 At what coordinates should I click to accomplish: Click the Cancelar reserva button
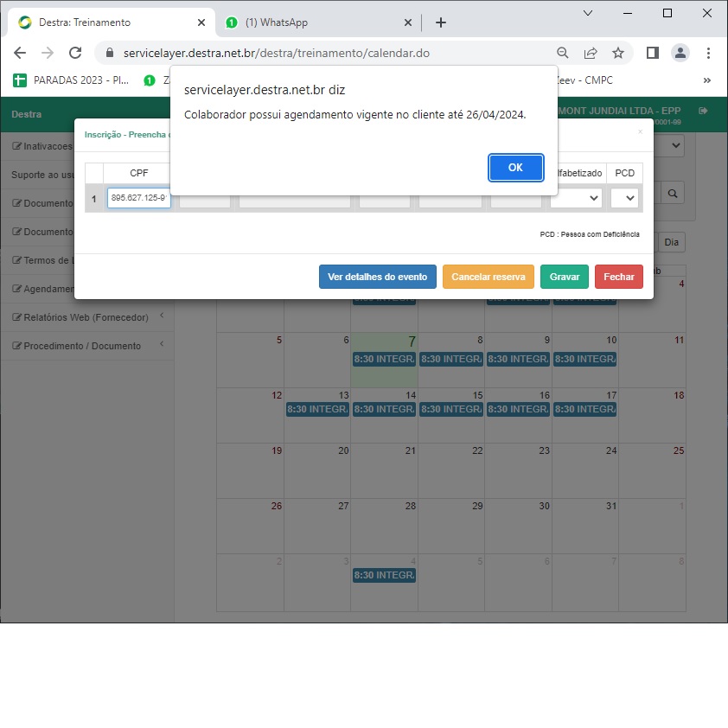point(488,277)
